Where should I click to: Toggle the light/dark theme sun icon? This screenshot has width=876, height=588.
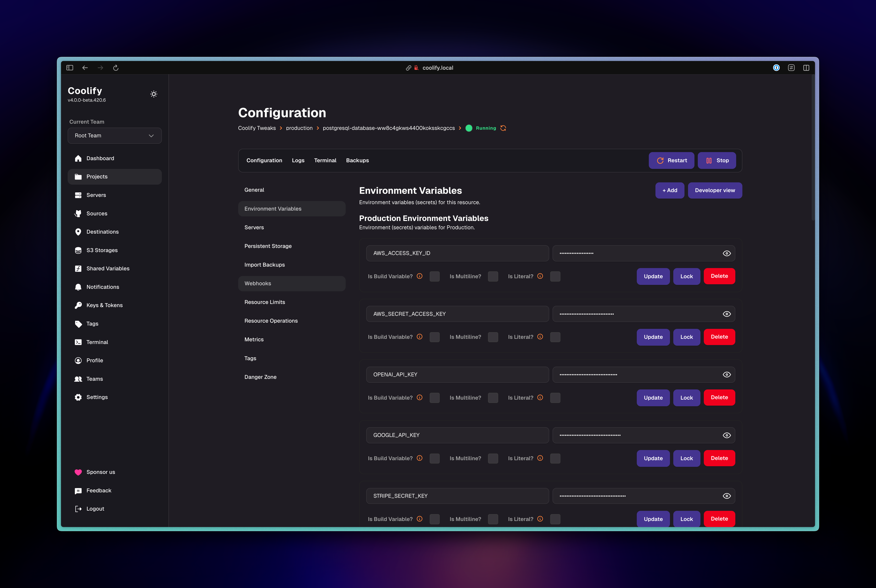click(154, 94)
